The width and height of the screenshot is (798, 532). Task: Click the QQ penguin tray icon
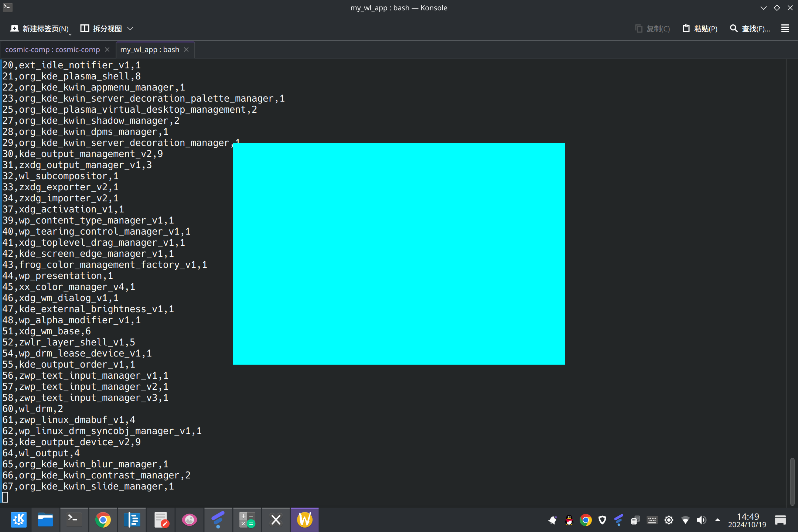[x=569, y=520]
